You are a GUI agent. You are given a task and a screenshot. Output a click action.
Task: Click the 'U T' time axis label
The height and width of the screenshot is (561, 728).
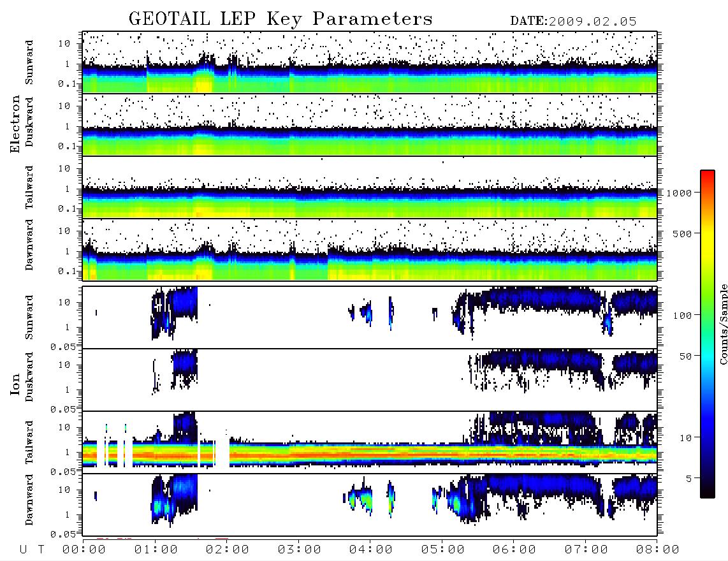point(32,550)
